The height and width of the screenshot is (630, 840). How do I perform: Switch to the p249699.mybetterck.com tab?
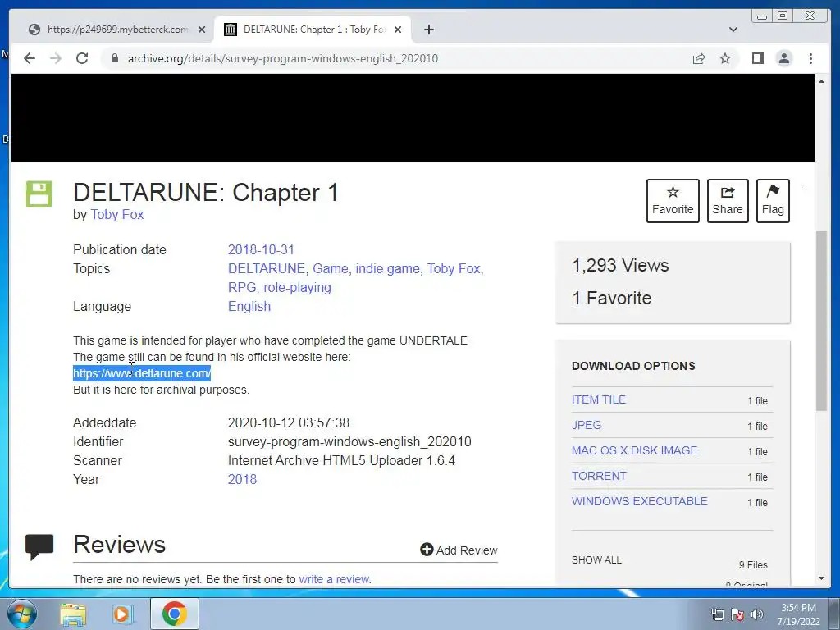pyautogui.click(x=118, y=30)
